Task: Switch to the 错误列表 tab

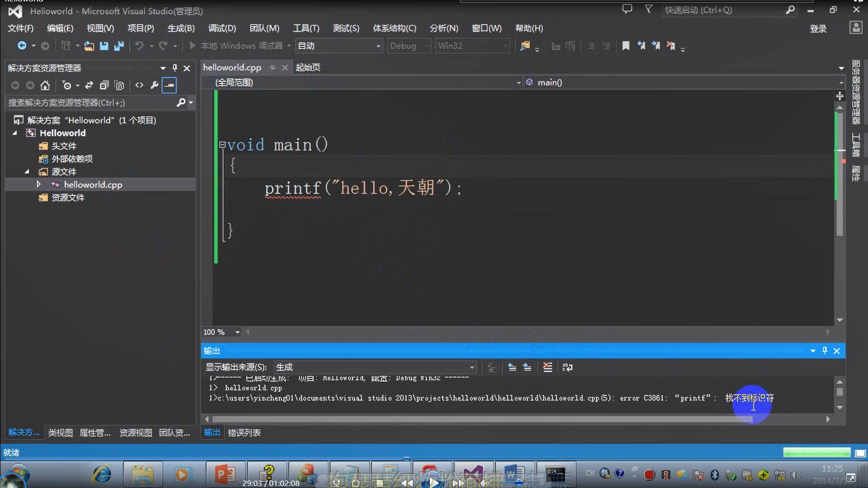Action: 244,432
